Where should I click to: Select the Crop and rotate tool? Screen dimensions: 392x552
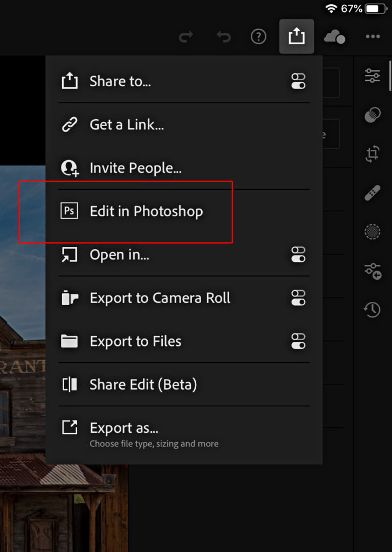pos(373,154)
